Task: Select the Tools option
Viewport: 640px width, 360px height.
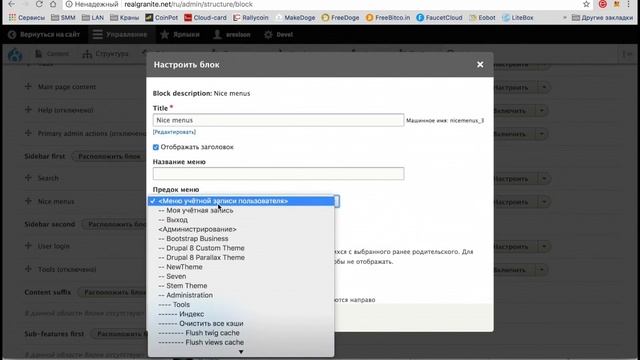Action: 241,304
